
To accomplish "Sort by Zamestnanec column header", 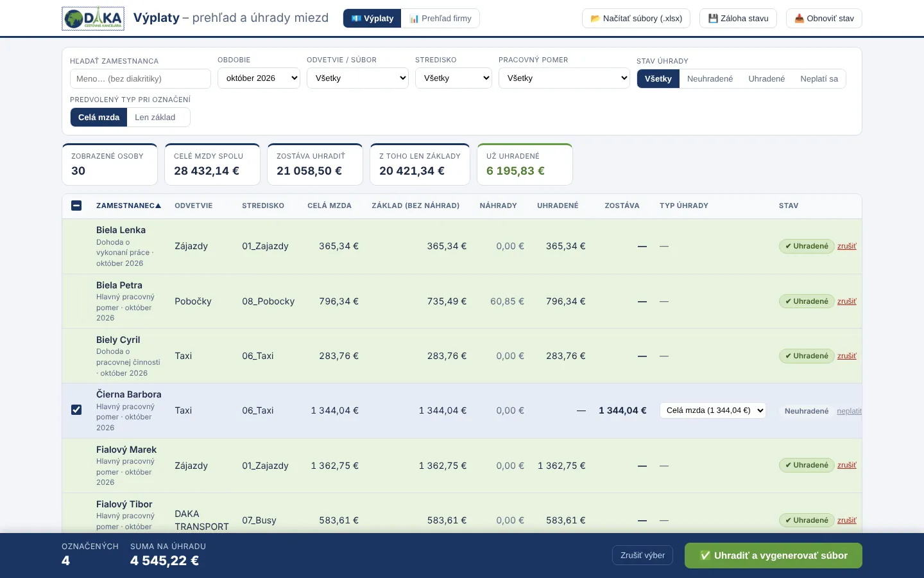I will (x=128, y=206).
